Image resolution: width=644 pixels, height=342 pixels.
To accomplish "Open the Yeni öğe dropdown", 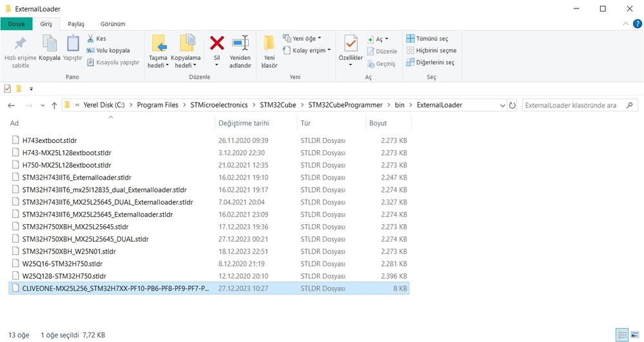I will coord(302,39).
